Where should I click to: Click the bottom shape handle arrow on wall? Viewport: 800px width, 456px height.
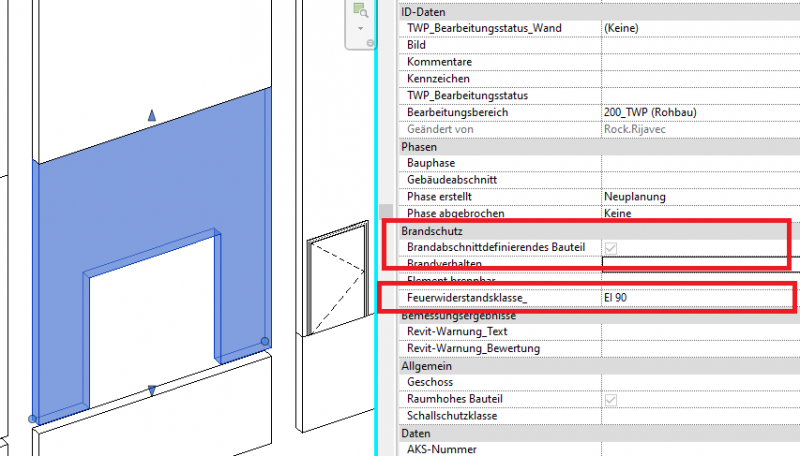pos(152,391)
